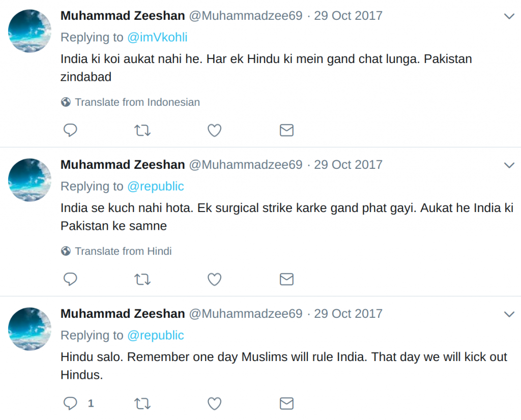The height and width of the screenshot is (420, 521).
Task: Like the last tweet about Muslims ruling India
Action: [214, 403]
